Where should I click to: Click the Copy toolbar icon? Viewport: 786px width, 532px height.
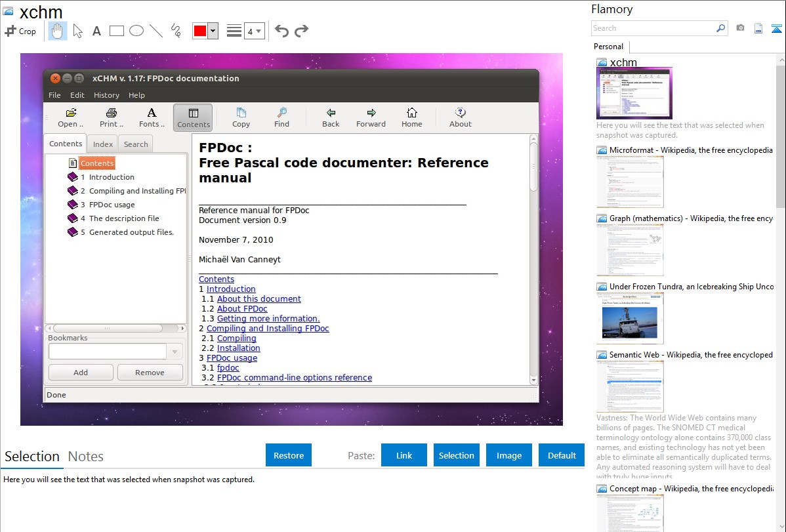click(x=241, y=118)
